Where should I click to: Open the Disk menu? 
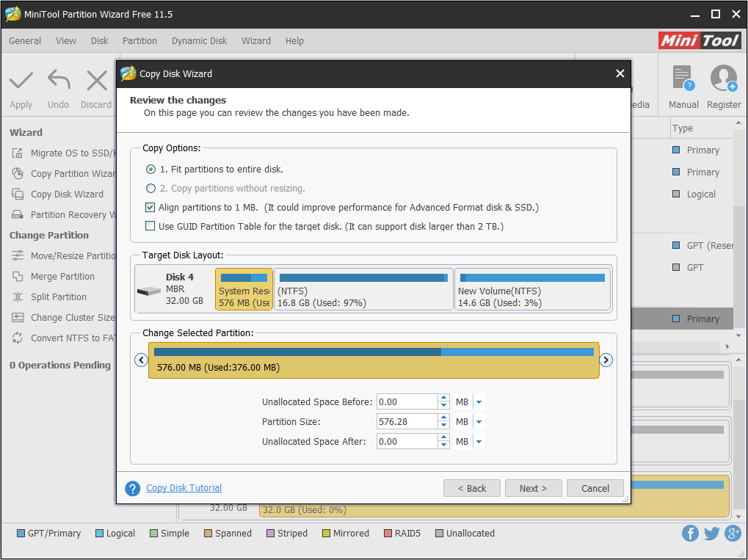pyautogui.click(x=100, y=41)
